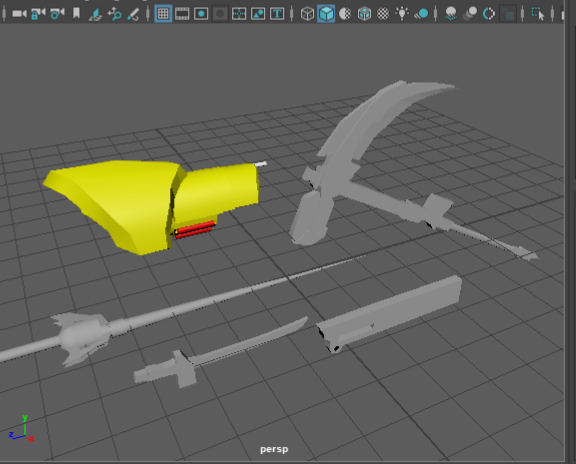
Task: Toggle the Lock Camera icon
Action: [38, 14]
